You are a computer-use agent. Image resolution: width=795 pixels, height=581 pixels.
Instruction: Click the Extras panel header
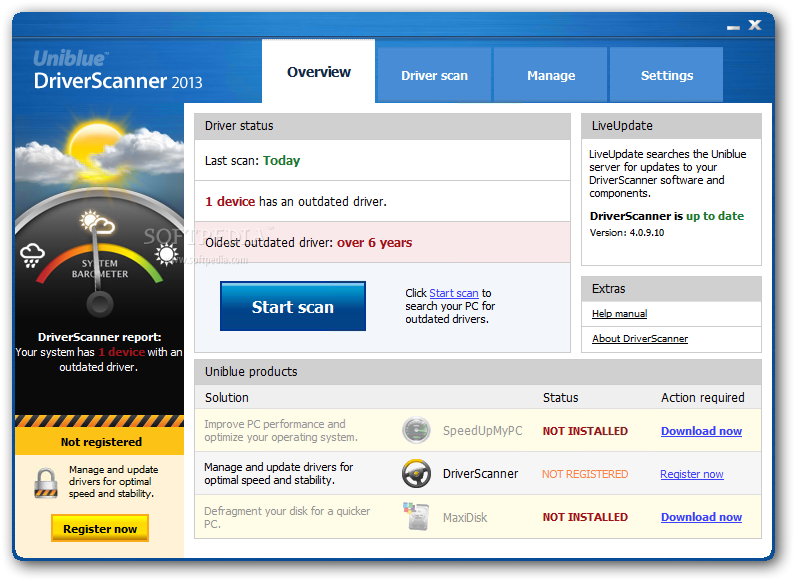tap(671, 289)
